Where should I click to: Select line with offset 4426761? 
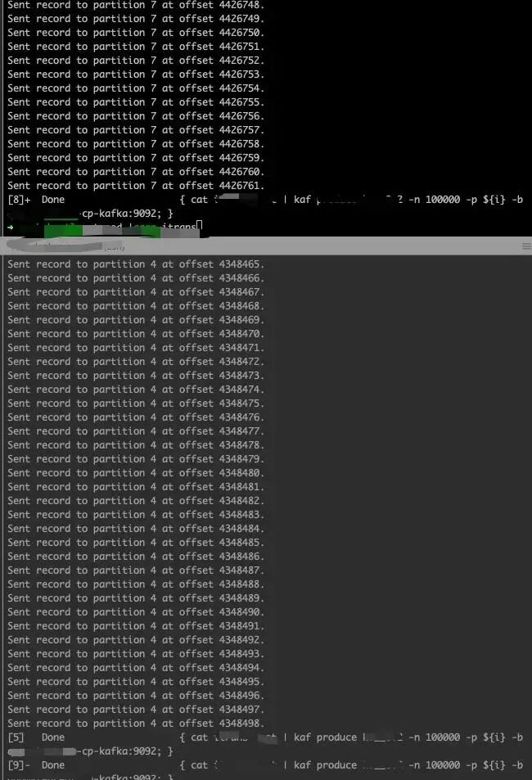pos(136,186)
